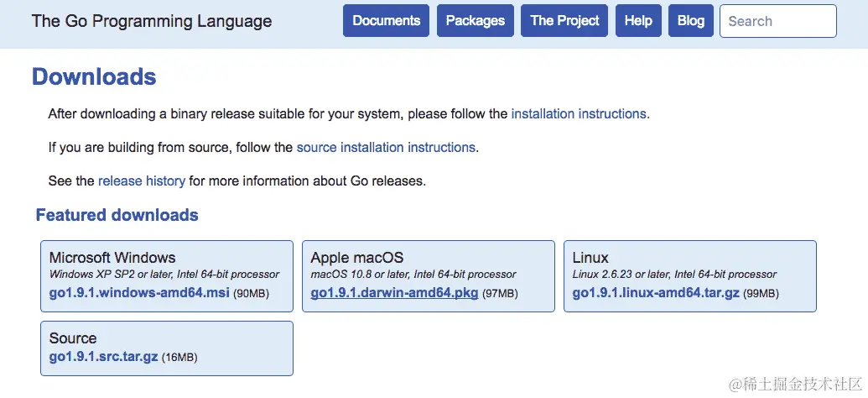
Task: Select the Microsoft Windows download box
Action: pos(167,276)
